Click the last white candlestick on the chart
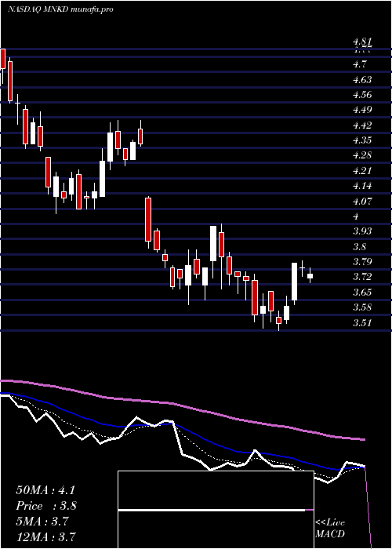 pos(310,276)
